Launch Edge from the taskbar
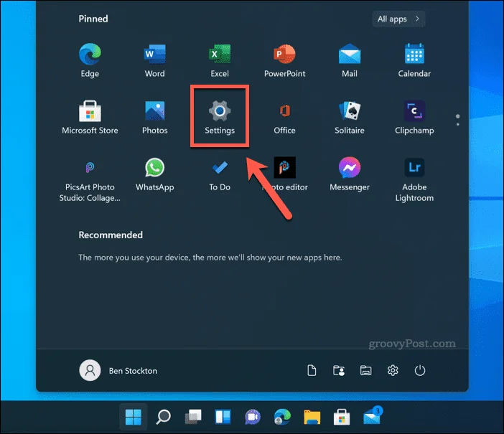504x434 pixels. tap(283, 417)
